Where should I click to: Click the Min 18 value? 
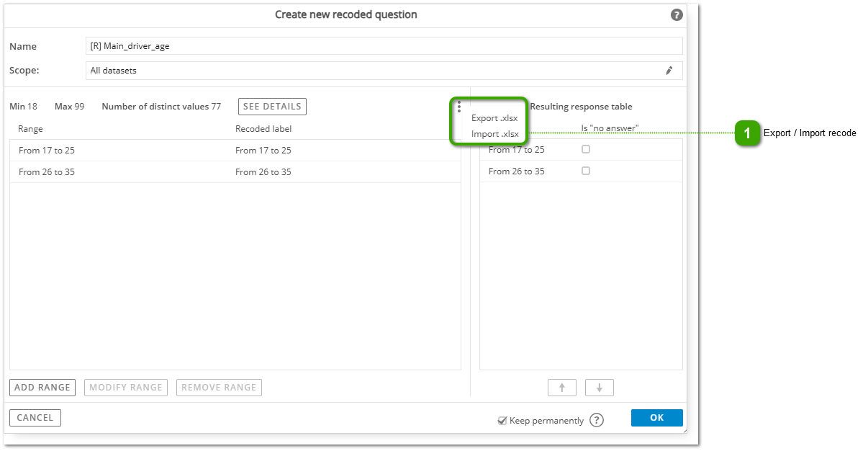coord(23,107)
